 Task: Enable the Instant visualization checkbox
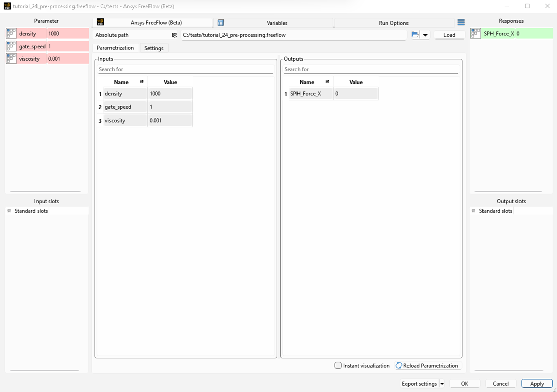pyautogui.click(x=338, y=365)
